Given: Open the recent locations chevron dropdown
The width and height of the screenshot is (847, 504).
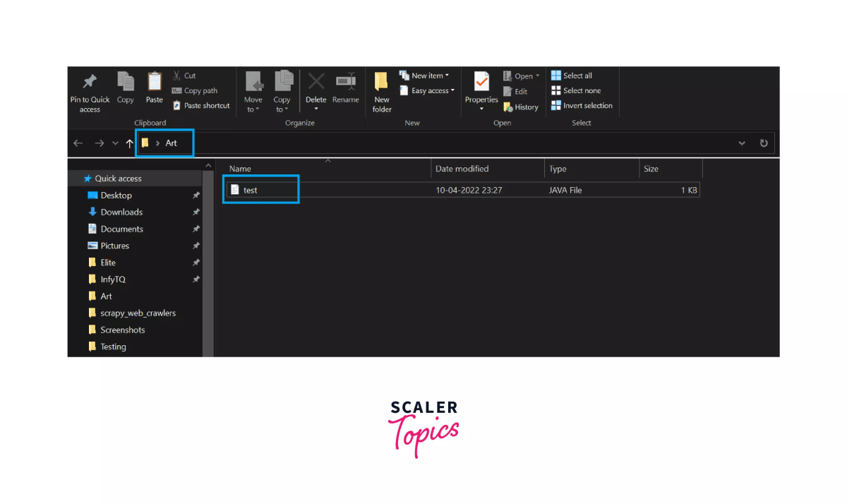Looking at the screenshot, I should tap(115, 143).
